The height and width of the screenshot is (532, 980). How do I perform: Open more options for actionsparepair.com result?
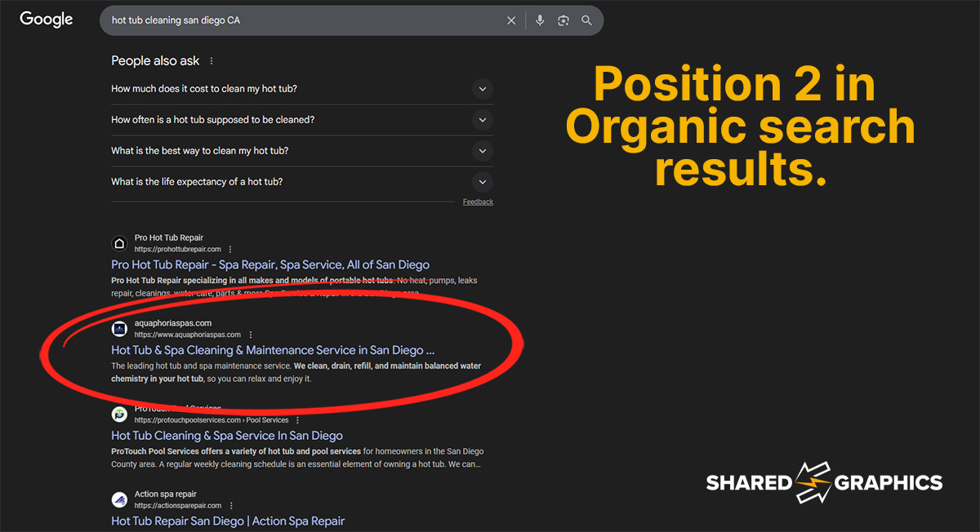(230, 505)
